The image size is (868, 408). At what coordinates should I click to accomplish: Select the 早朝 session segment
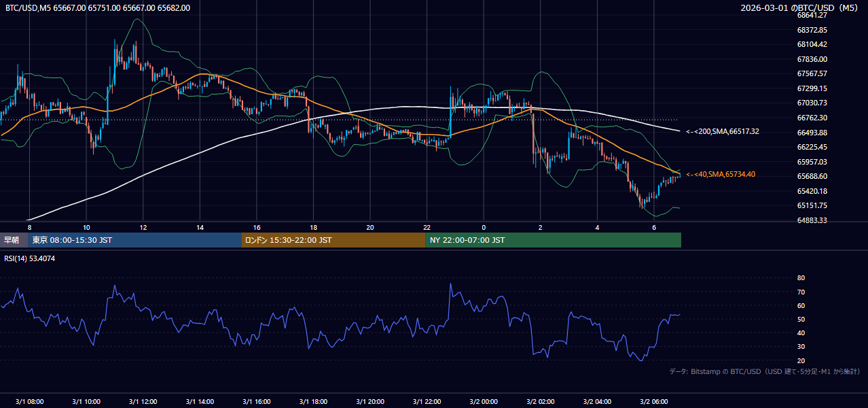[x=14, y=240]
